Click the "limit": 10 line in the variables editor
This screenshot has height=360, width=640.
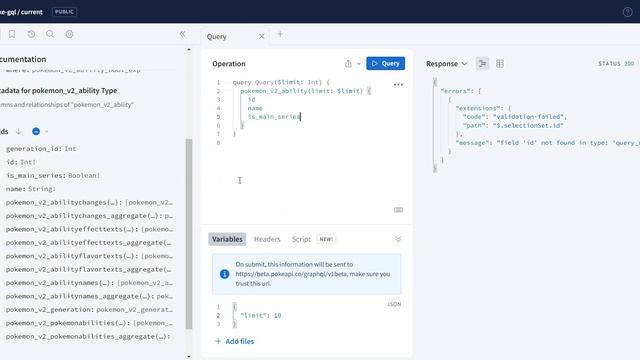pos(261,316)
